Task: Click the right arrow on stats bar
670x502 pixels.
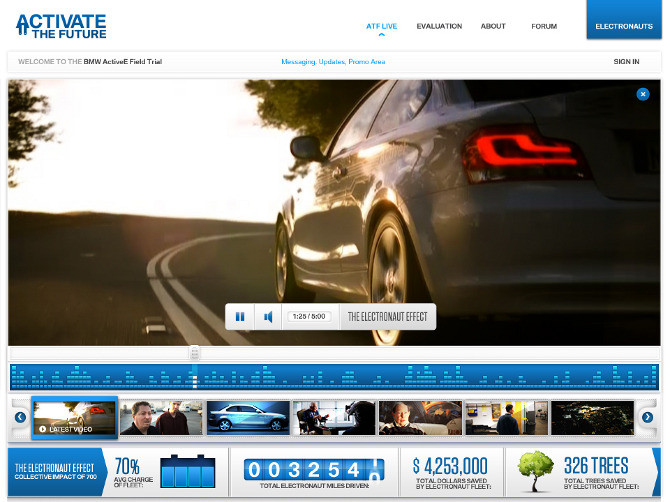Action: (656, 472)
